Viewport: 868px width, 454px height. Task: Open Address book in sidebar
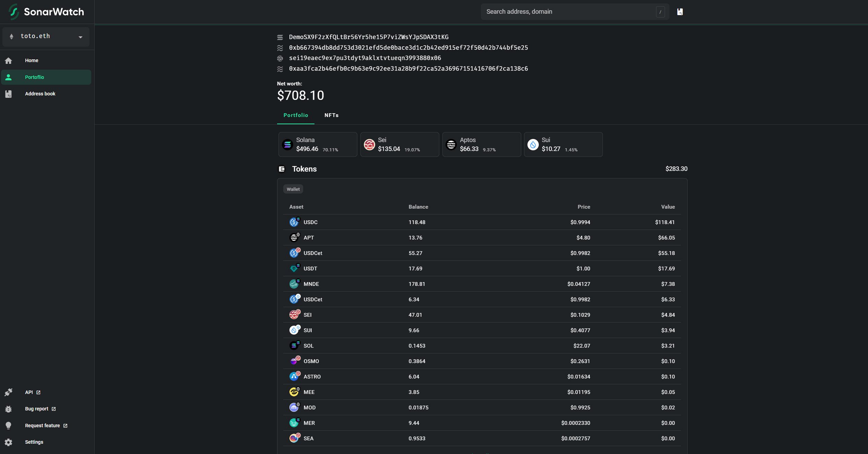[40, 94]
